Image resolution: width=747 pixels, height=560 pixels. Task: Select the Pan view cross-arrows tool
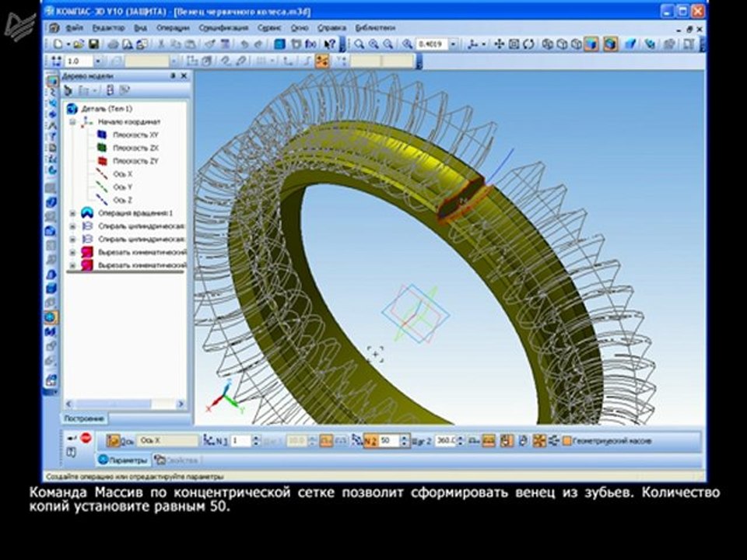499,44
